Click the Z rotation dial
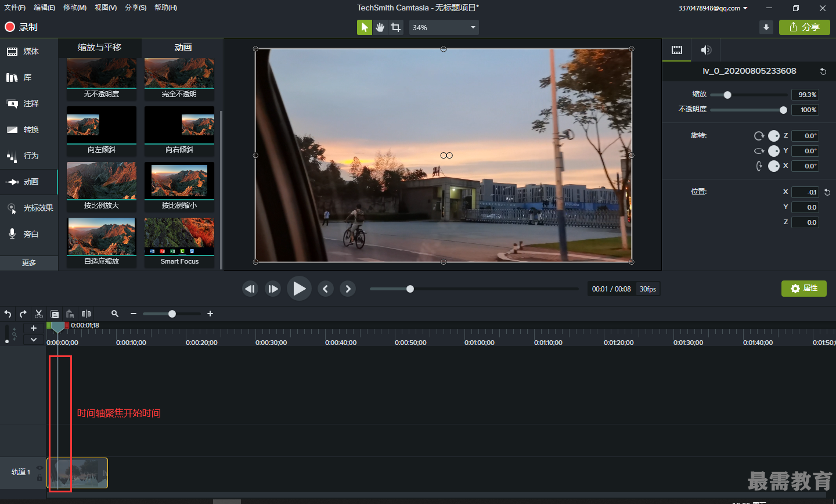The image size is (836, 504). 774,136
